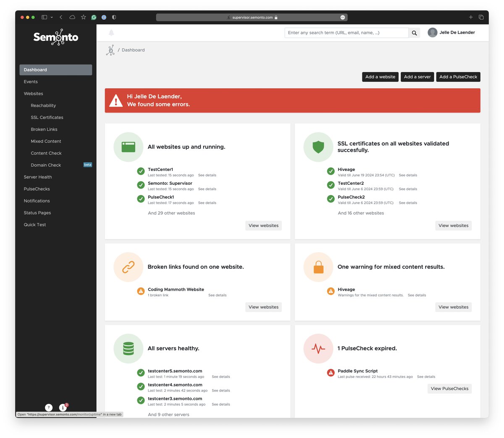Click View PulseChecks button
The width and height of the screenshot is (504, 438).
[449, 388]
